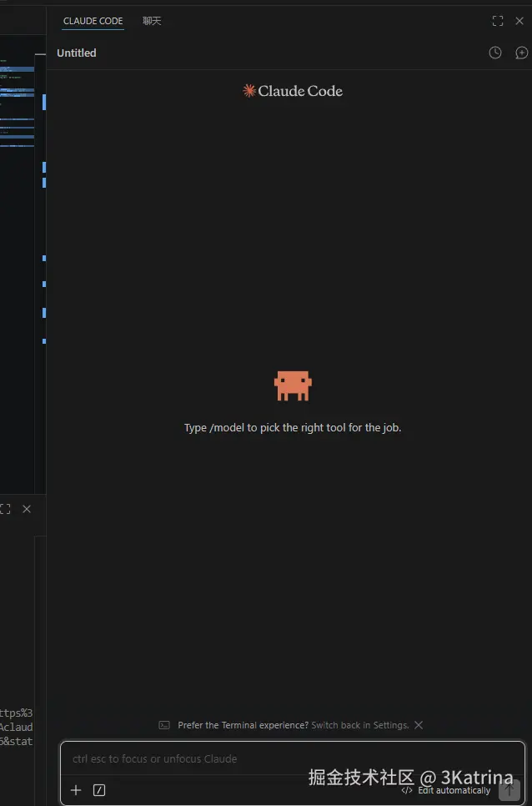Click the Switch back in Settings link
The width and height of the screenshot is (532, 806).
point(360,725)
